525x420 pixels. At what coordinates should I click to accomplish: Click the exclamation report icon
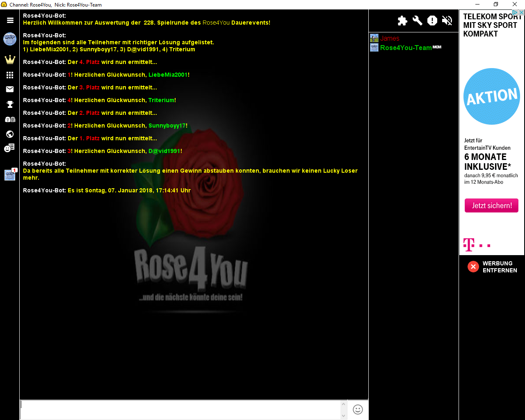click(x=432, y=21)
